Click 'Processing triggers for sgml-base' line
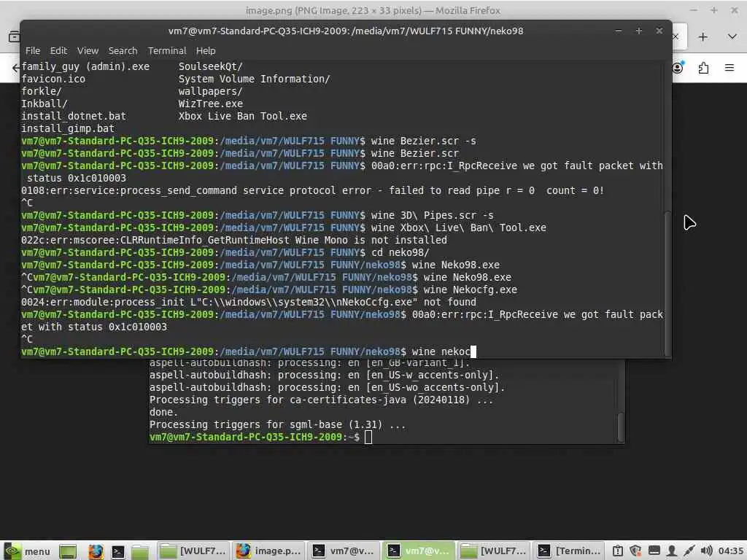747x560 pixels. 277,424
